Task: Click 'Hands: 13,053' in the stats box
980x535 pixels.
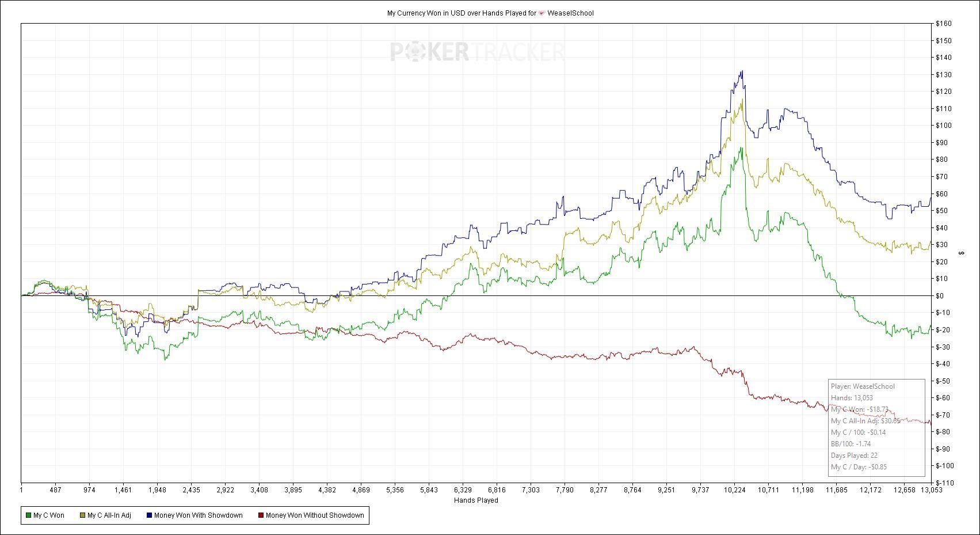Action: pos(852,398)
